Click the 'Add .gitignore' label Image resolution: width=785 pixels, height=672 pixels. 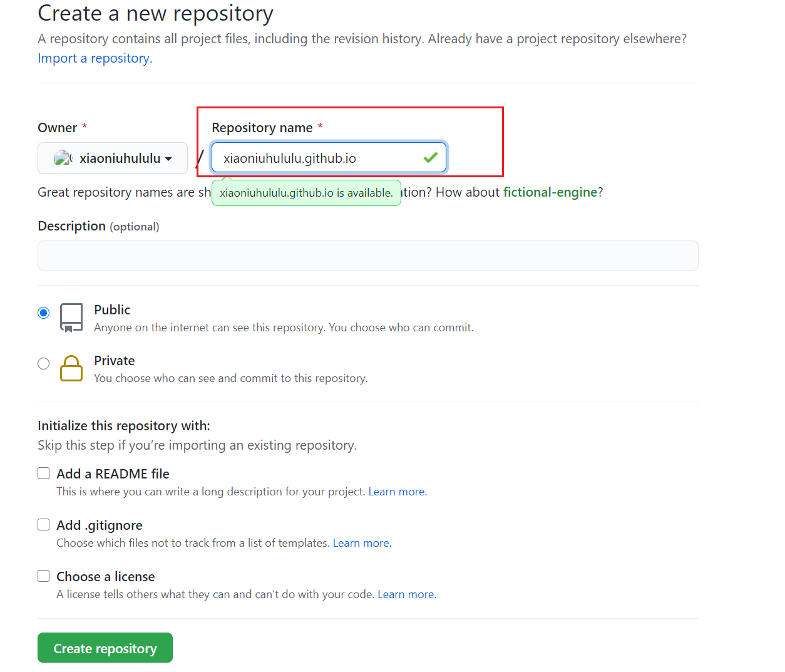[x=100, y=525]
